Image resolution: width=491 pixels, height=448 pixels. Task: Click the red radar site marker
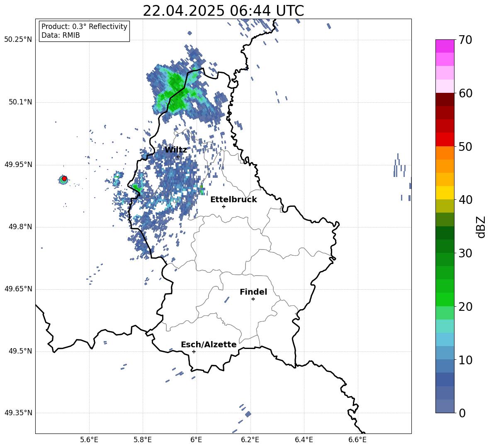pos(64,179)
